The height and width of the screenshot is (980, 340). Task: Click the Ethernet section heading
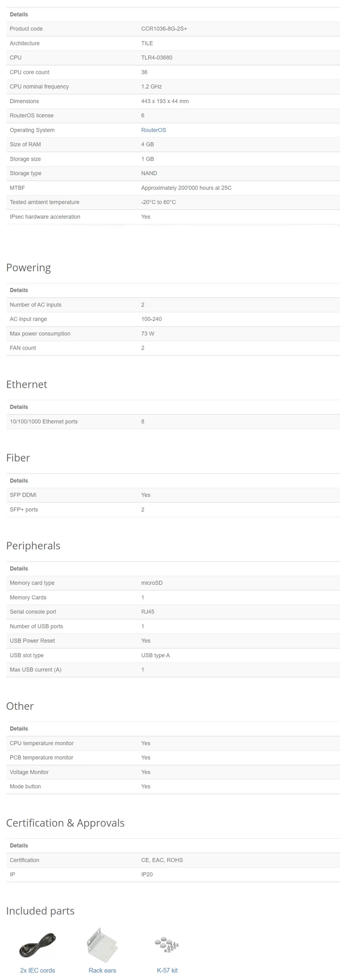[27, 384]
